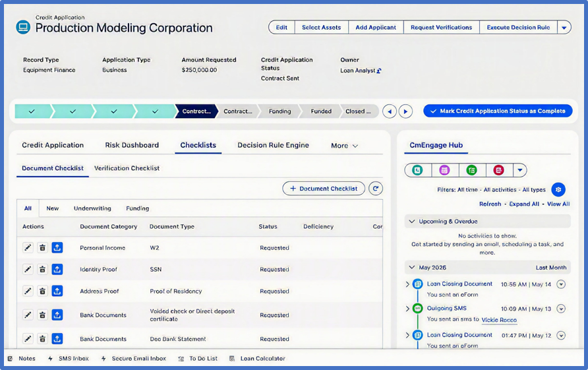This screenshot has height=370, width=588.
Task: Switch to the Risk Dashboard tab
Action: pos(132,145)
